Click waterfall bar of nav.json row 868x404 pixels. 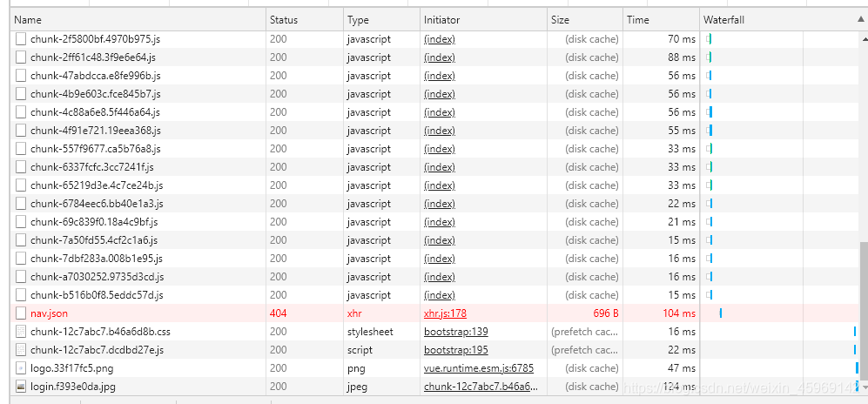[x=721, y=313]
